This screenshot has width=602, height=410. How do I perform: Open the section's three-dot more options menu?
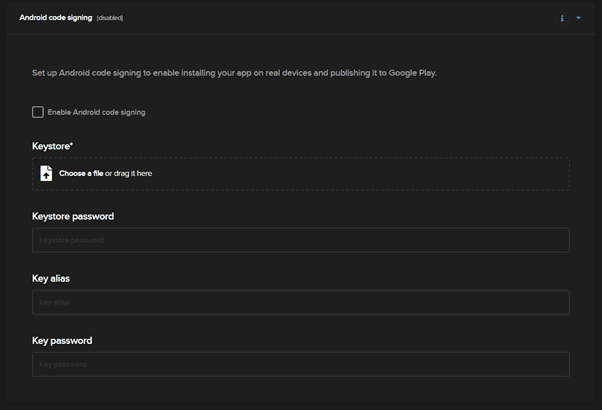tap(562, 18)
